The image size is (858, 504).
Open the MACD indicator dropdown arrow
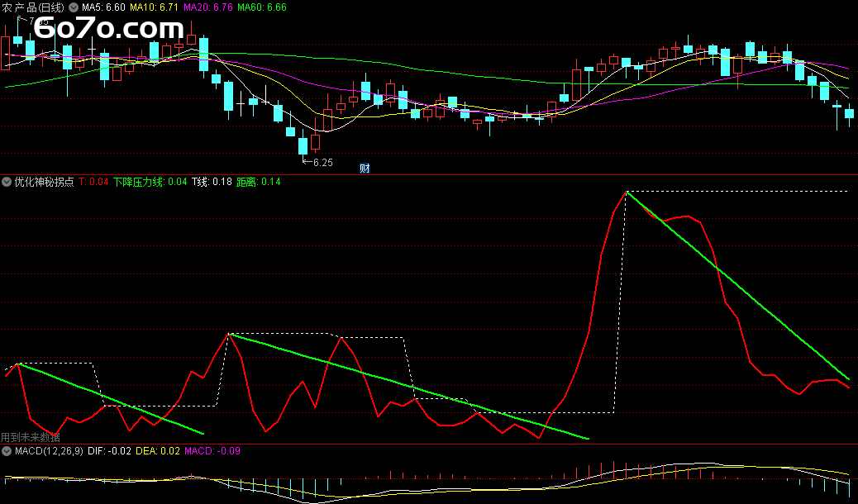coord(7,451)
